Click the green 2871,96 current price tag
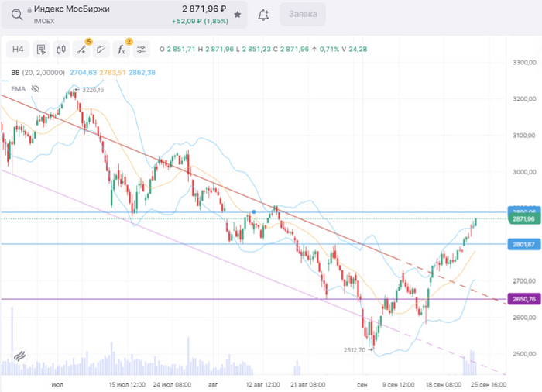Image resolution: width=542 pixels, height=392 pixels. point(523,219)
